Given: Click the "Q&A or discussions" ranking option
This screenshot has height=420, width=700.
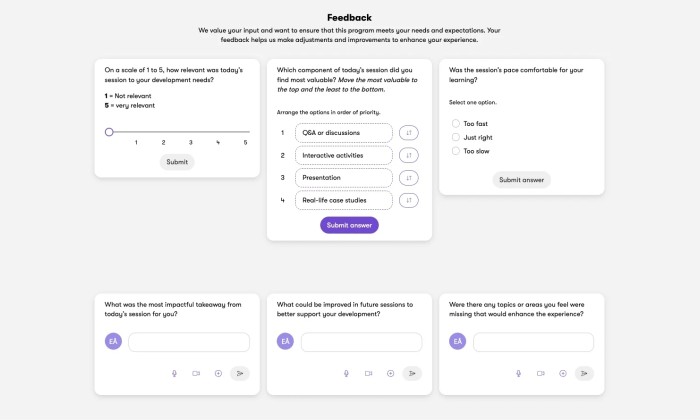Looking at the screenshot, I should tap(343, 132).
